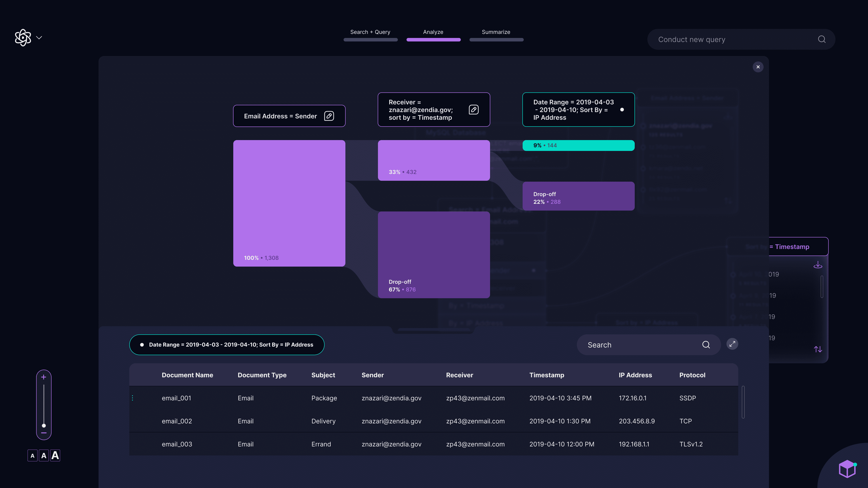
Task: Click the TLSv1.2 protocol cell
Action: pyautogui.click(x=691, y=444)
